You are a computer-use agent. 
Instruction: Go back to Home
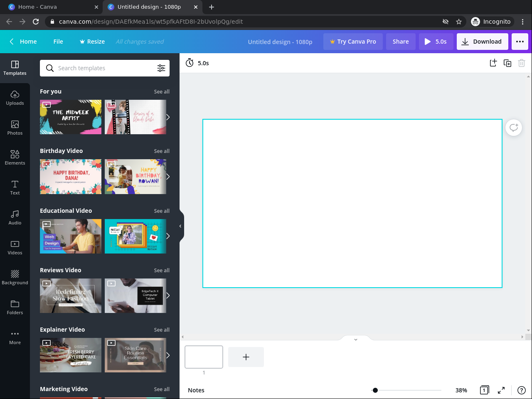click(23, 42)
